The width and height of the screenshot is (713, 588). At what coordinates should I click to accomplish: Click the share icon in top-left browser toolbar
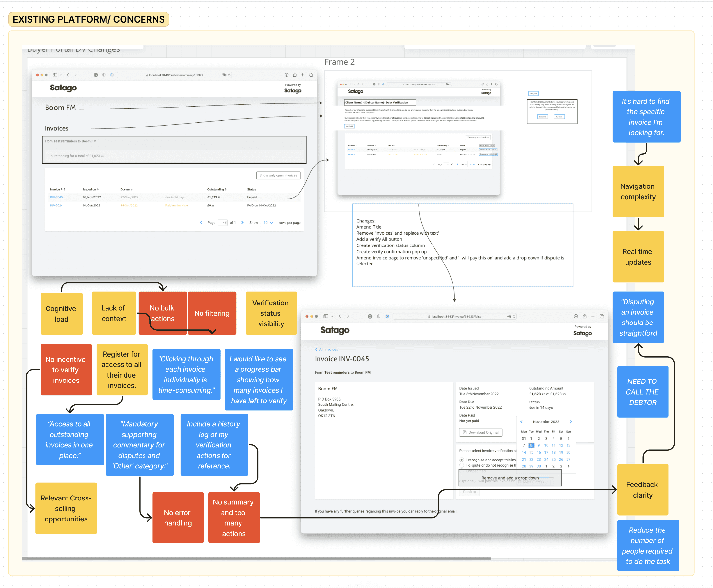click(x=295, y=75)
